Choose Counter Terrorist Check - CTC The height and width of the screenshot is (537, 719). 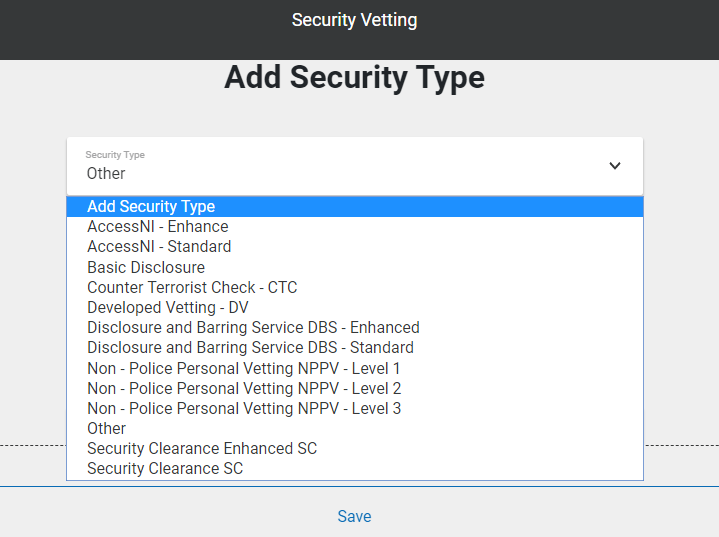point(192,288)
